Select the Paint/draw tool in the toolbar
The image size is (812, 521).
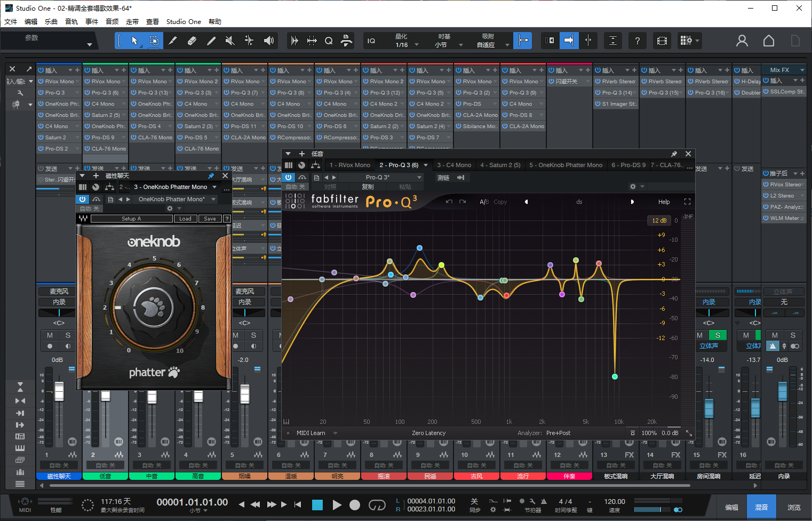point(211,41)
